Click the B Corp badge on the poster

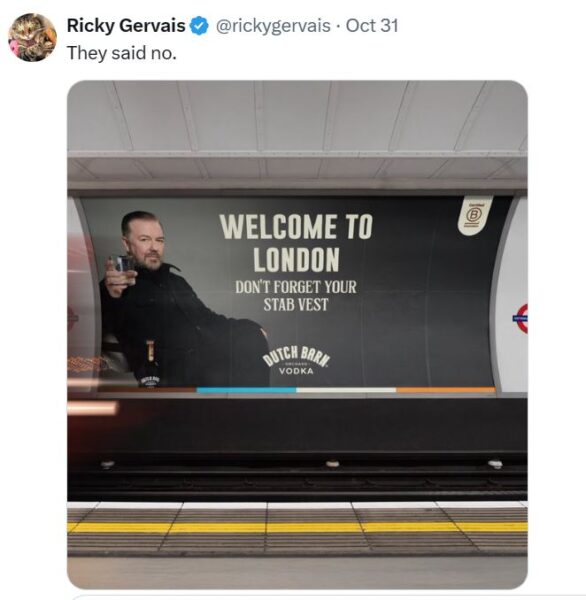coord(474,215)
